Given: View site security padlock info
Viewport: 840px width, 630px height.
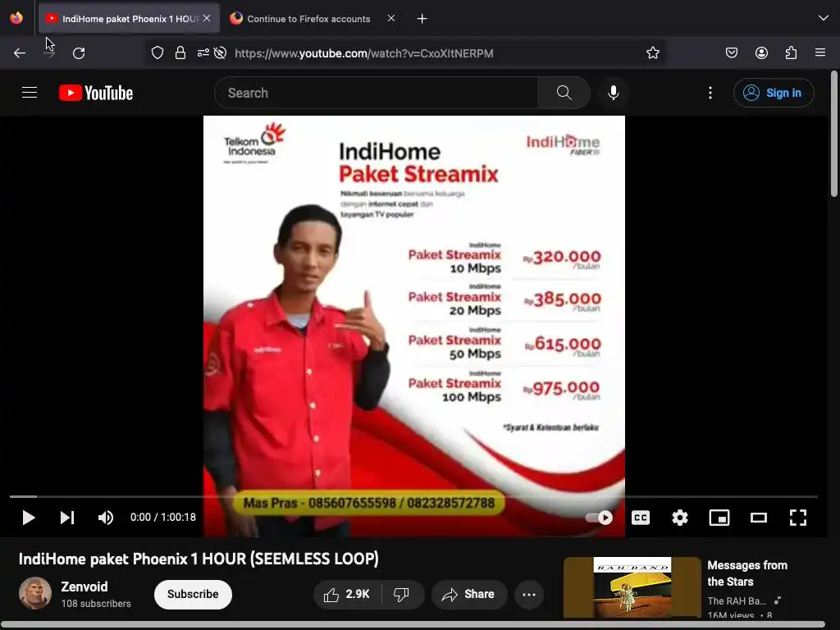Looking at the screenshot, I should (180, 53).
